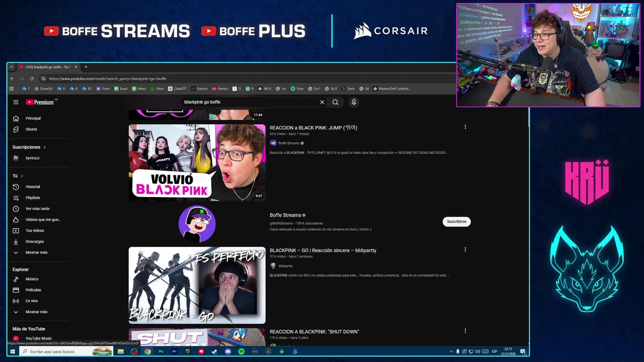Image resolution: width=644 pixels, height=362 pixels.
Task: Click the magnifier search button
Action: click(x=336, y=102)
